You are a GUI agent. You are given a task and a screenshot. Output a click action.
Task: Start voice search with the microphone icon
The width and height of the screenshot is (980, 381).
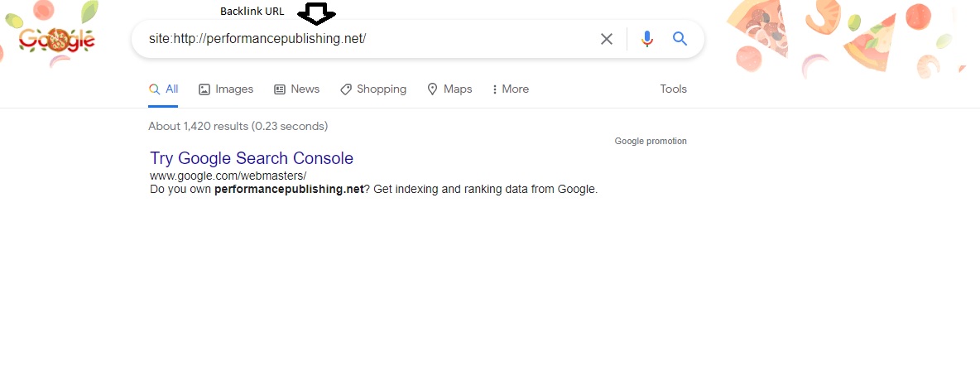[x=647, y=39]
